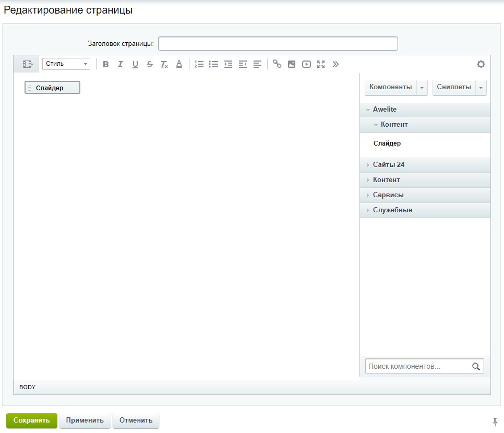Toggle the editor view mode icon
504x433 pixels.
28,64
